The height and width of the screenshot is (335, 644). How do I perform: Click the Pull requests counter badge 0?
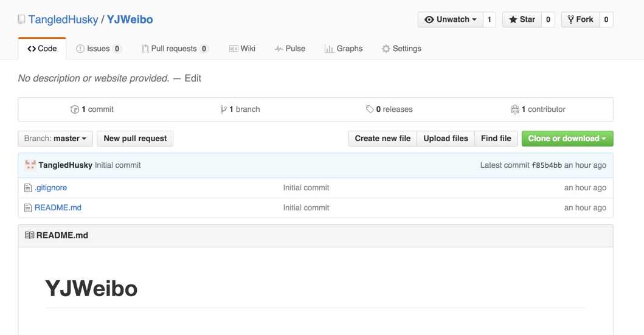(x=204, y=49)
